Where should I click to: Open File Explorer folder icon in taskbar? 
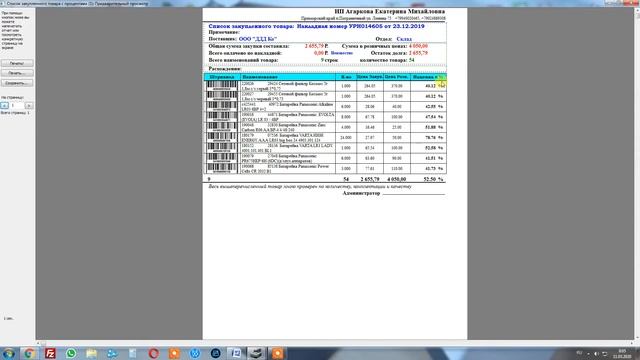[91, 353]
